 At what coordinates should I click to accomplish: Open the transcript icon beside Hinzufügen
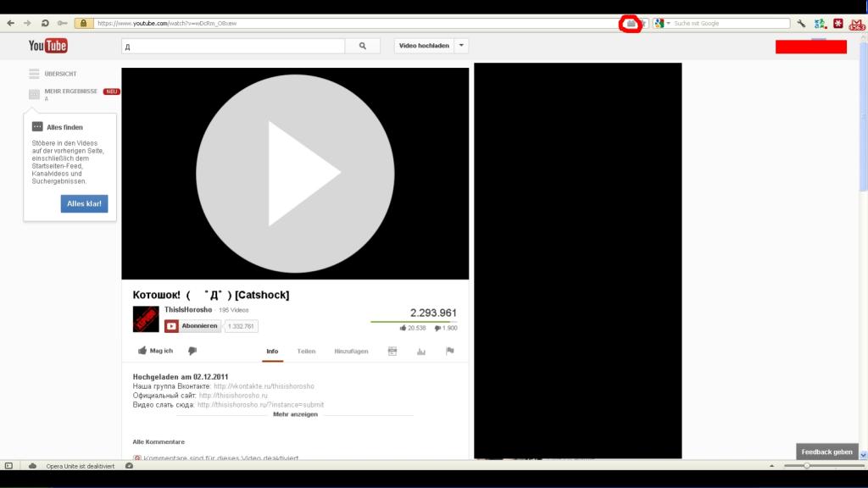click(x=392, y=351)
